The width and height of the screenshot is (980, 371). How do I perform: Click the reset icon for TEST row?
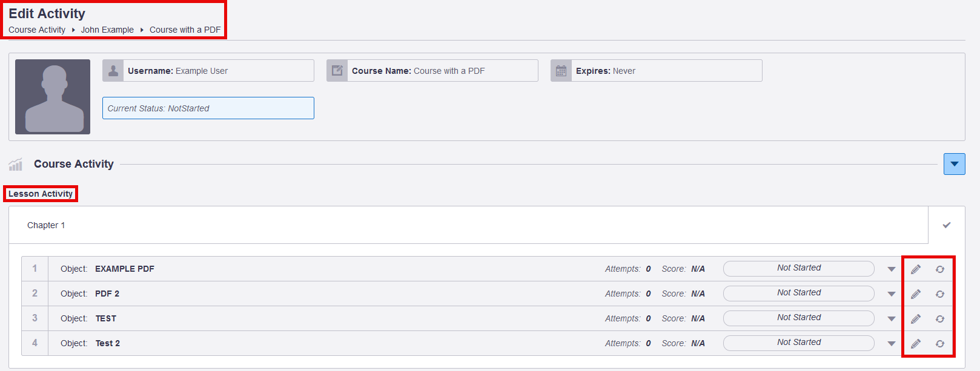(x=940, y=319)
